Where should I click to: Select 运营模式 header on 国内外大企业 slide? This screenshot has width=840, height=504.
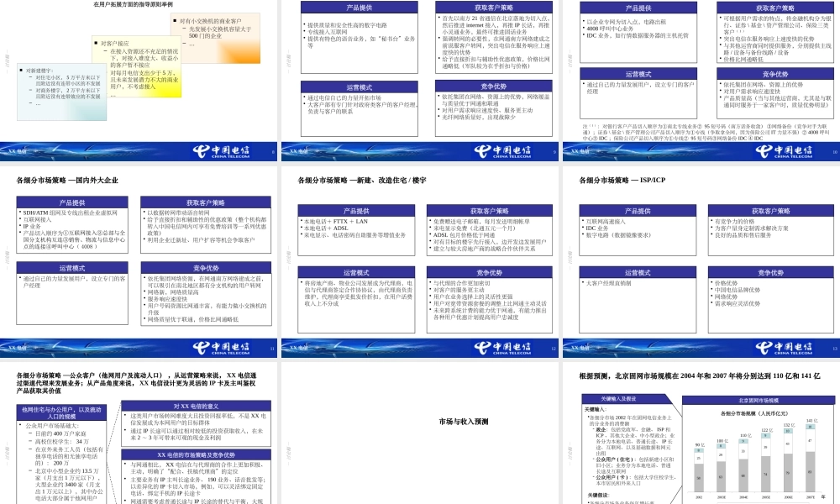tap(72, 268)
